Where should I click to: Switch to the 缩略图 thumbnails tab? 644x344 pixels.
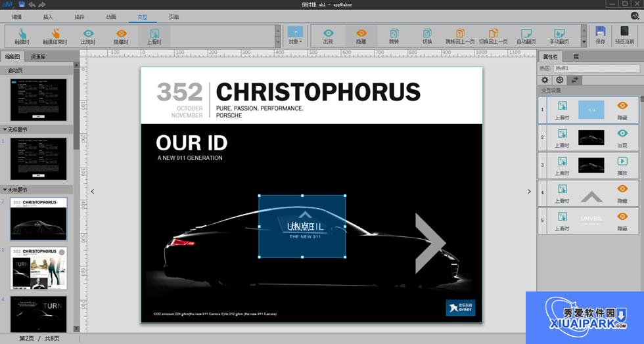12,56
